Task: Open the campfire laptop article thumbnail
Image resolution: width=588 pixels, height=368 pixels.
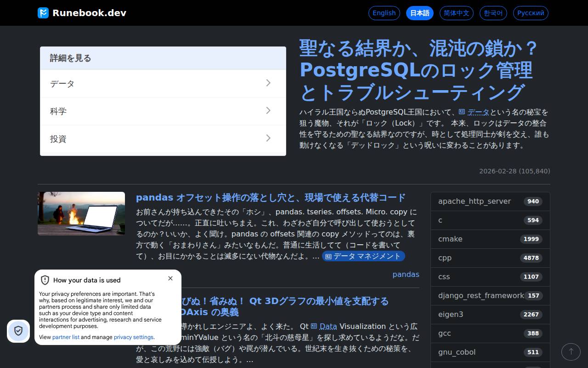Action: (x=81, y=213)
